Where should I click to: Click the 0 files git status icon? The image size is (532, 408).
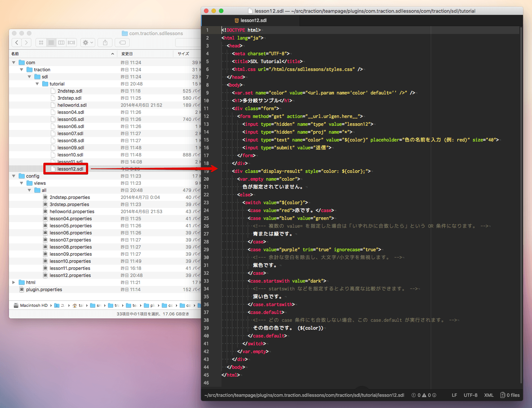(510, 395)
